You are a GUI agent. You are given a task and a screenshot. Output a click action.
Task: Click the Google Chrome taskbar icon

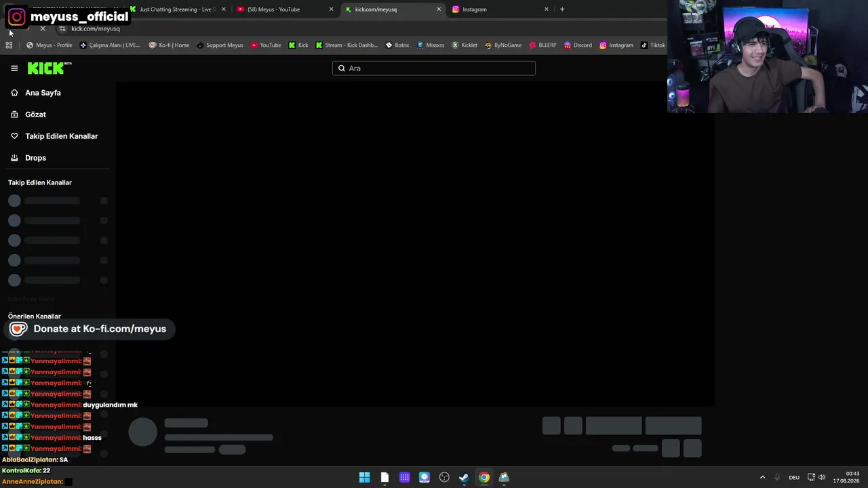(484, 477)
